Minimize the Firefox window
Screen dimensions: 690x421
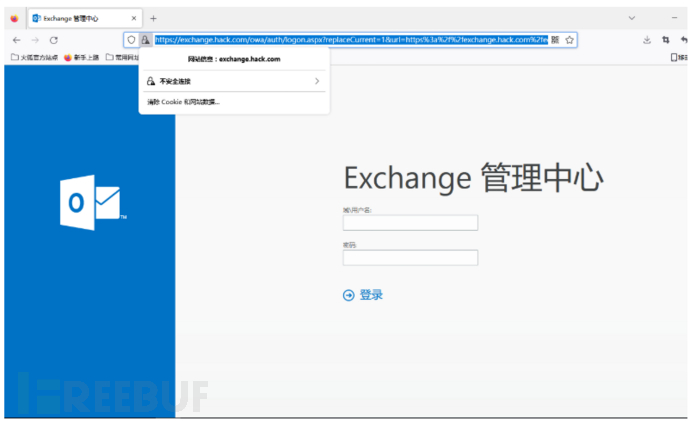click(x=674, y=18)
